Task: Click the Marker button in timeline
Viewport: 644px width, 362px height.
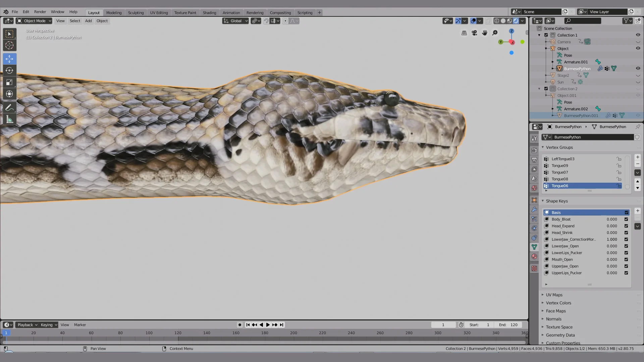Action: point(80,325)
